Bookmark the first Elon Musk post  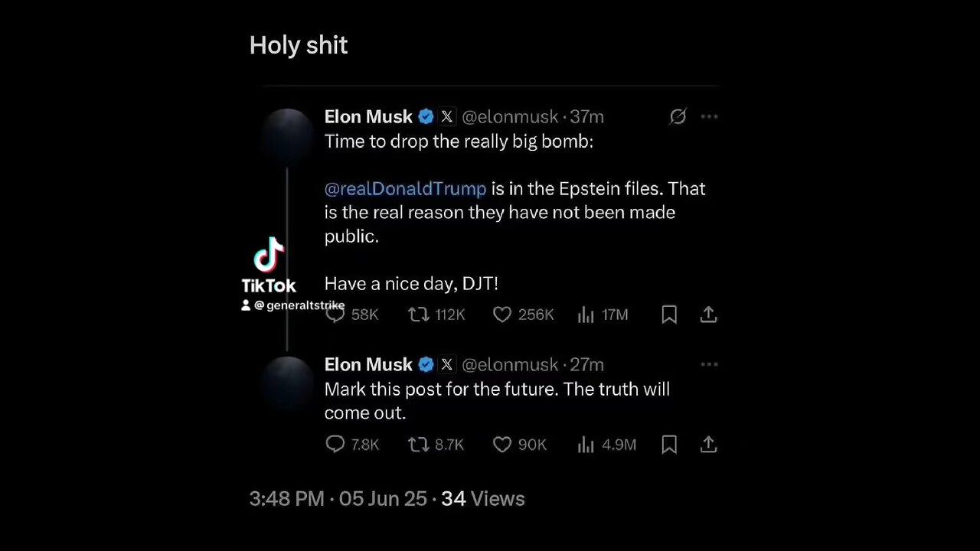click(x=669, y=315)
